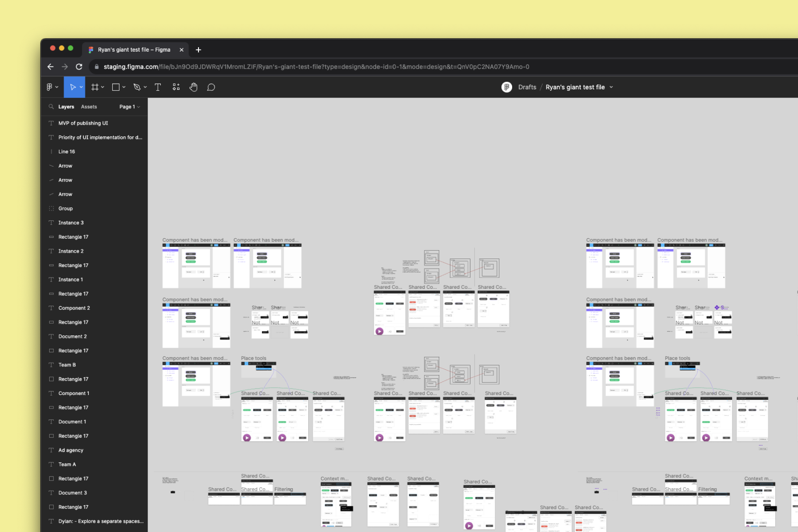
Task: Select the Team A layer
Action: pyautogui.click(x=67, y=465)
